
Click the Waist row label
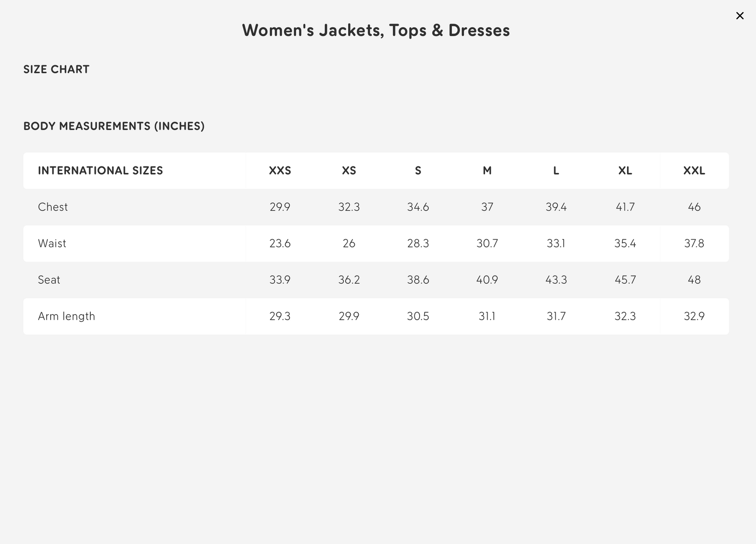(52, 244)
